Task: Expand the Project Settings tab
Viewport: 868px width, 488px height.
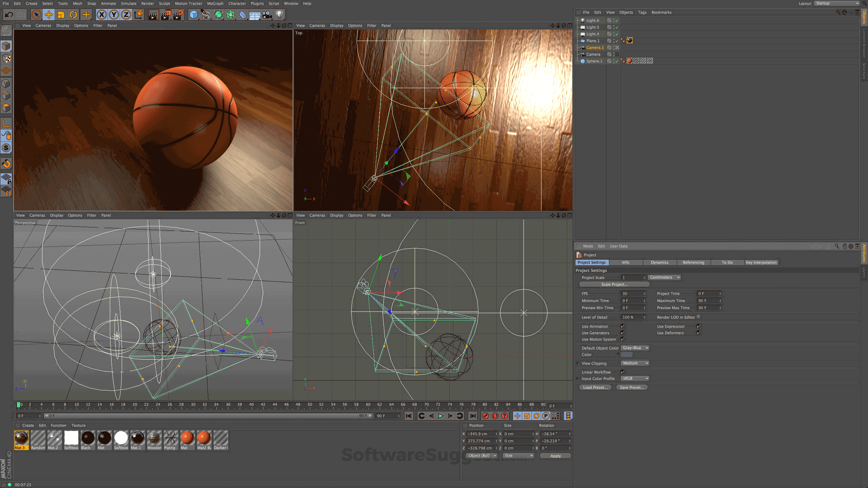Action: pyautogui.click(x=591, y=262)
